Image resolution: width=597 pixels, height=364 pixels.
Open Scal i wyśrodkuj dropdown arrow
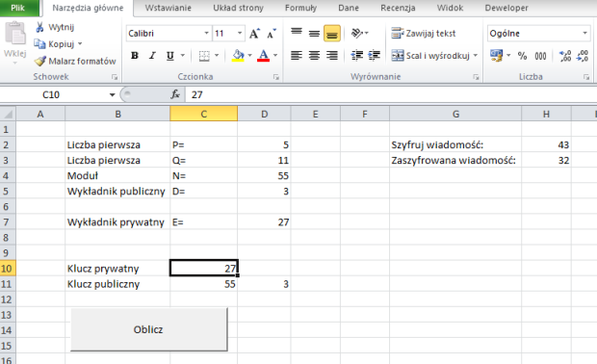475,56
